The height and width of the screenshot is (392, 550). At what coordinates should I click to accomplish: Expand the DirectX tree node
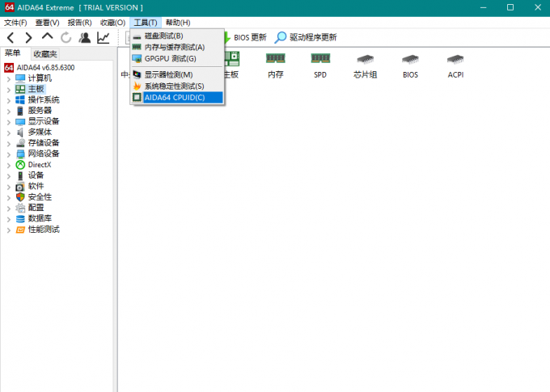click(9, 165)
